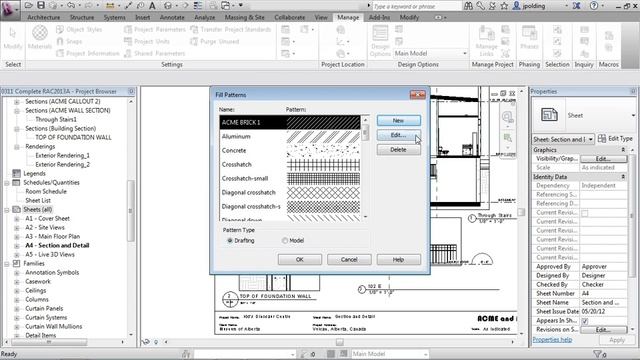This screenshot has height=360, width=640.
Task: Click the Help question mark icon
Action: pyautogui.click(x=594, y=6)
